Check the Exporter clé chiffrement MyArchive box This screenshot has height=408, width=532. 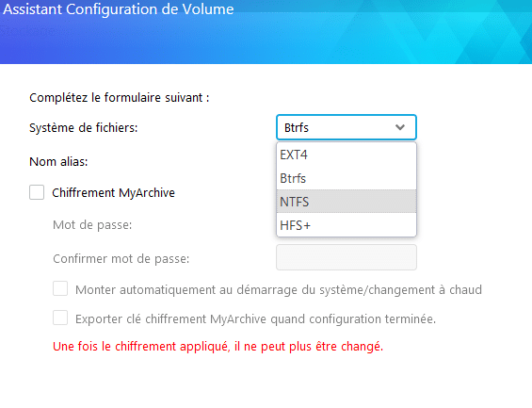click(x=60, y=318)
